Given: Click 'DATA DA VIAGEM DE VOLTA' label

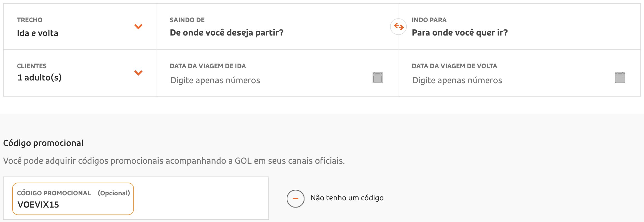Looking at the screenshot, I should (455, 66).
